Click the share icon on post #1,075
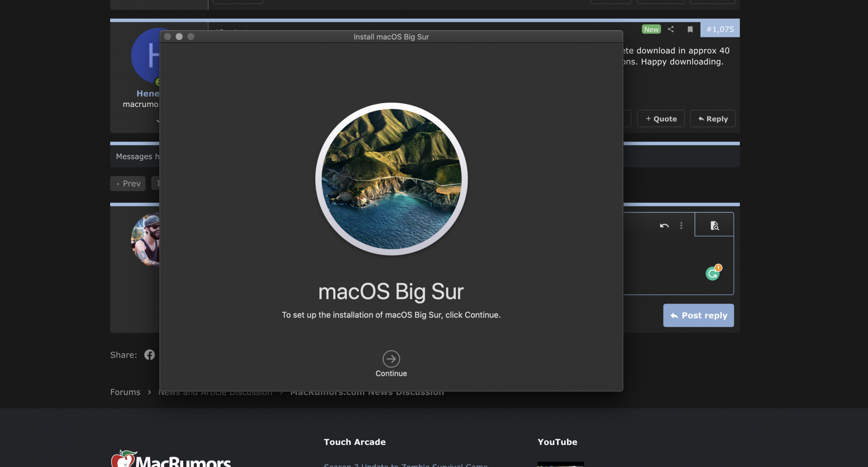 pyautogui.click(x=671, y=29)
